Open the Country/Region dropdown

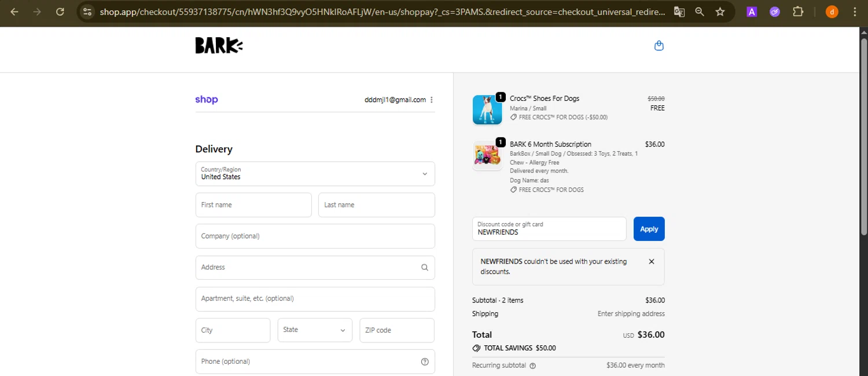click(x=315, y=174)
